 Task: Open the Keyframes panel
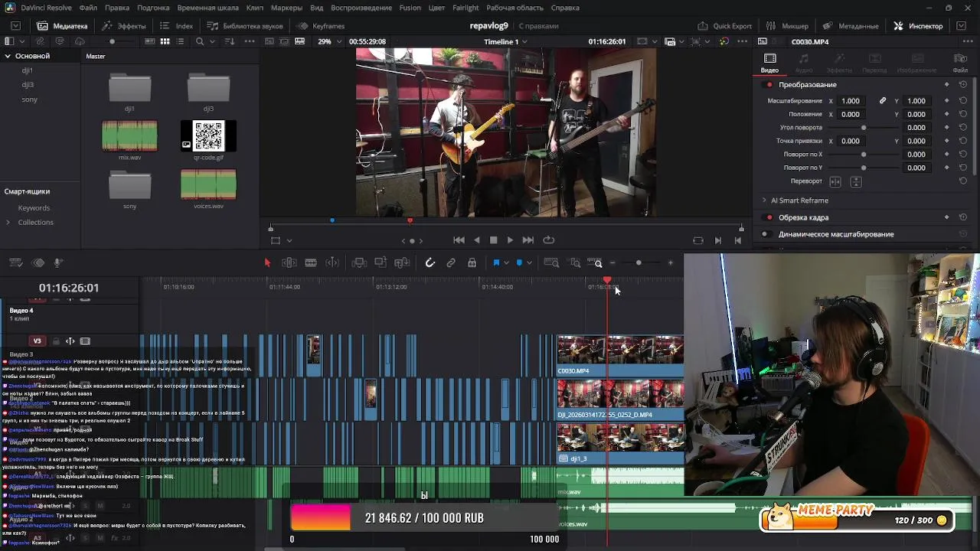click(x=322, y=26)
